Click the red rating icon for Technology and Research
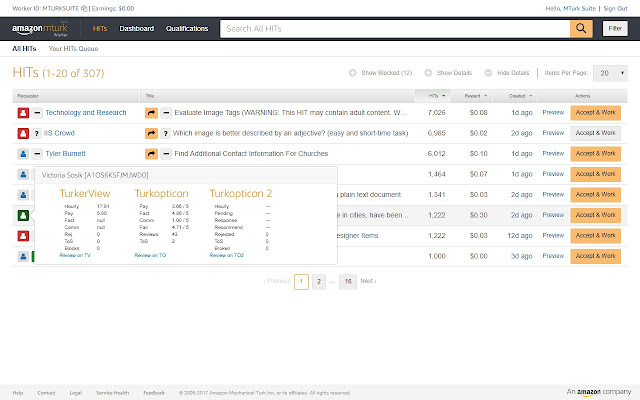 (23, 114)
